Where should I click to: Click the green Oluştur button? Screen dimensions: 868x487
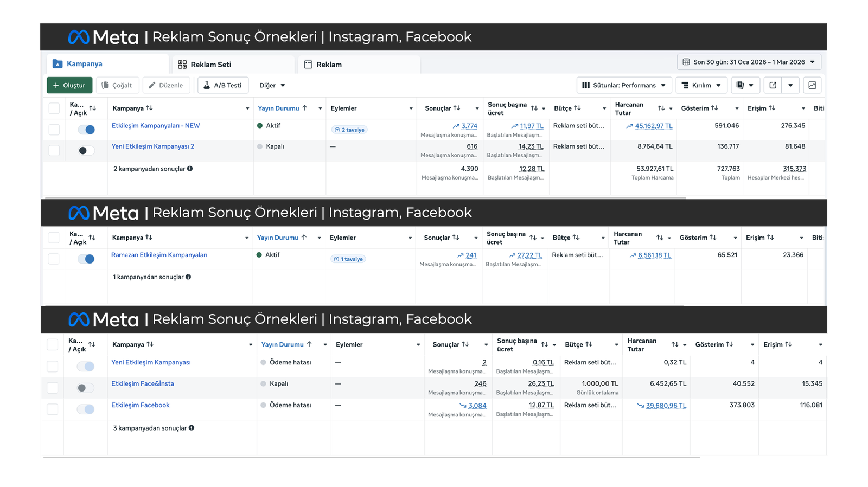(x=69, y=85)
